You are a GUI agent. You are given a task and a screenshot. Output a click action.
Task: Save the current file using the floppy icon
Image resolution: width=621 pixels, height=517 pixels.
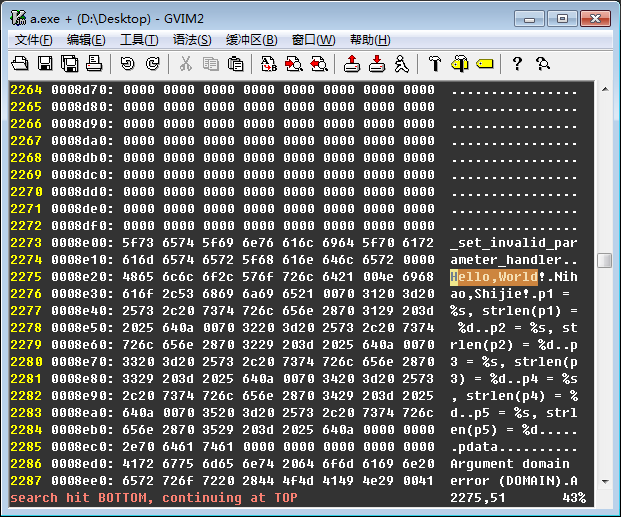tap(45, 64)
